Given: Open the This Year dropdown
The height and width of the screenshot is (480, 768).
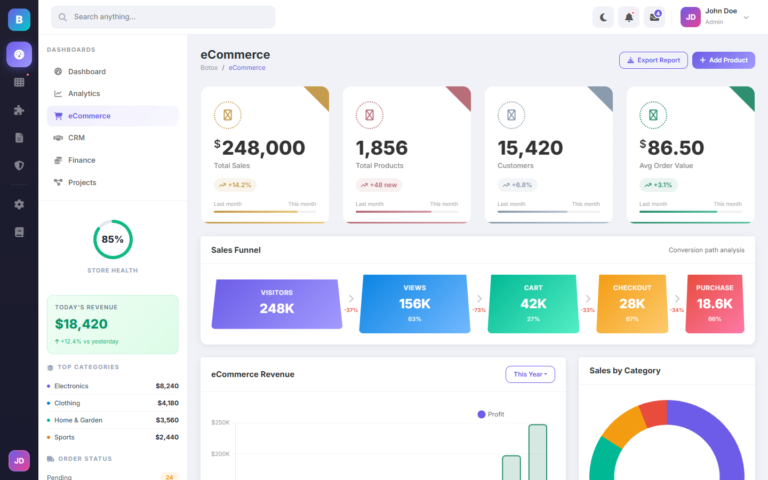Looking at the screenshot, I should [x=530, y=374].
